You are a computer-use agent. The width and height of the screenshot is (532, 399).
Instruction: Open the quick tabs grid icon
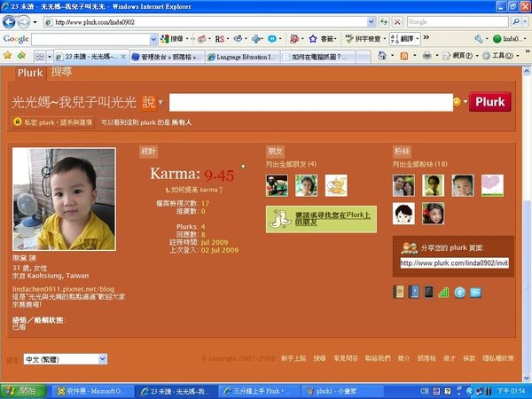coord(40,57)
